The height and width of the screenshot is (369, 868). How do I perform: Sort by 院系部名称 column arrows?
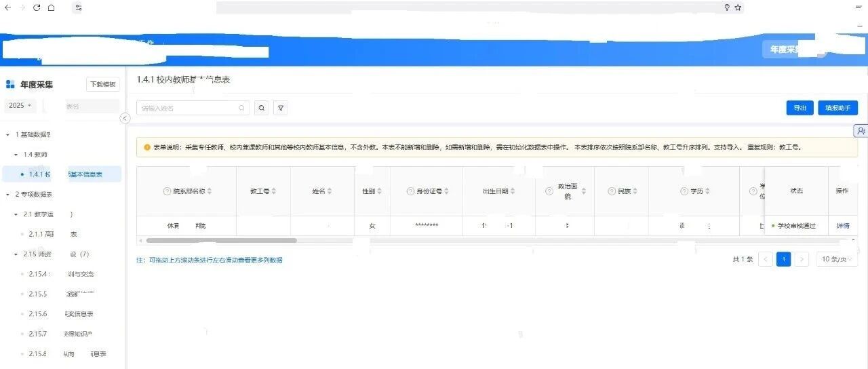[x=210, y=191]
